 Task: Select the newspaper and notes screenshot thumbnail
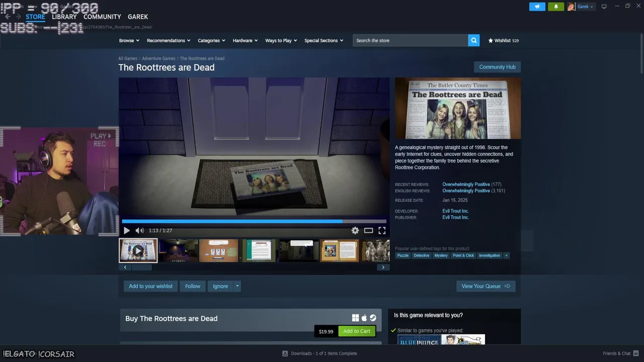tap(339, 250)
